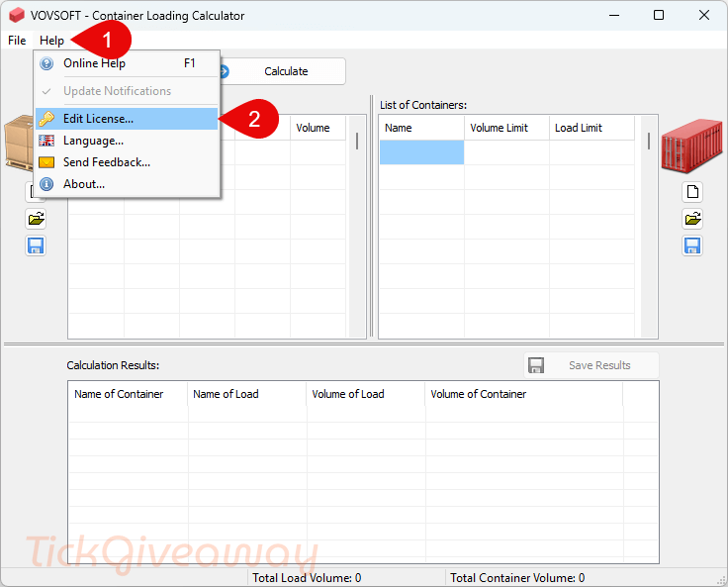The width and height of the screenshot is (728, 587).
Task: Click the save loads floppy disk icon
Action: 36,245
